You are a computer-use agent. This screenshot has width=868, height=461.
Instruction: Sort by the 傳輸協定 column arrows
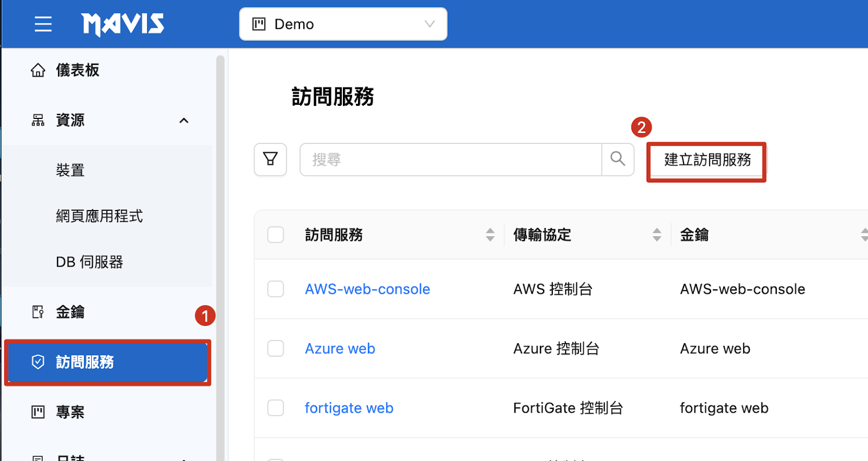point(656,235)
